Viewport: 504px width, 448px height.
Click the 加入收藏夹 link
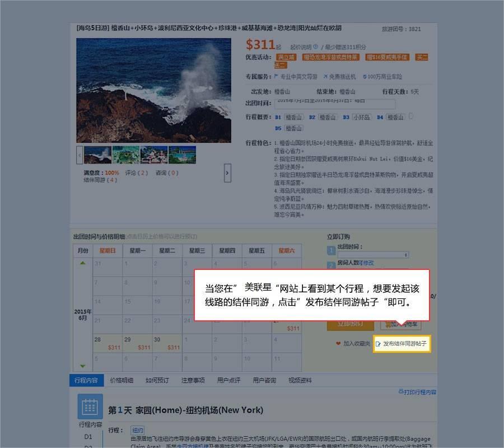(357, 343)
